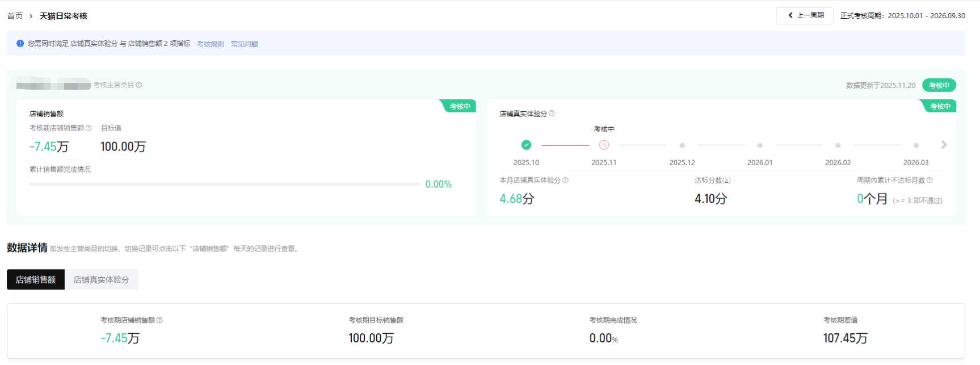Viewport: 980px width, 365px height.
Task: Click the blue info icon in notice banner
Action: pyautogui.click(x=20, y=44)
